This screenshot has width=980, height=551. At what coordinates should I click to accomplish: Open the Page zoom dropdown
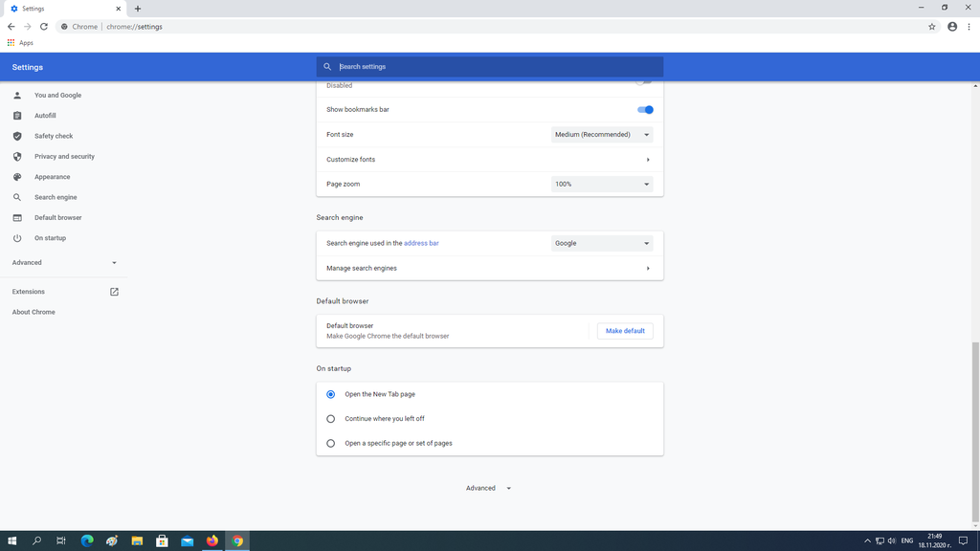click(602, 184)
